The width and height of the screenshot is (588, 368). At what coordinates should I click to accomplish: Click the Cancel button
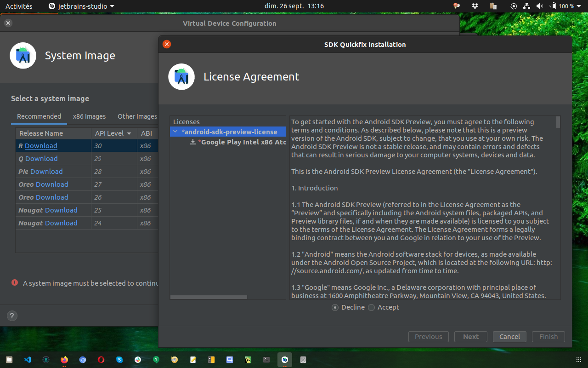pos(509,337)
